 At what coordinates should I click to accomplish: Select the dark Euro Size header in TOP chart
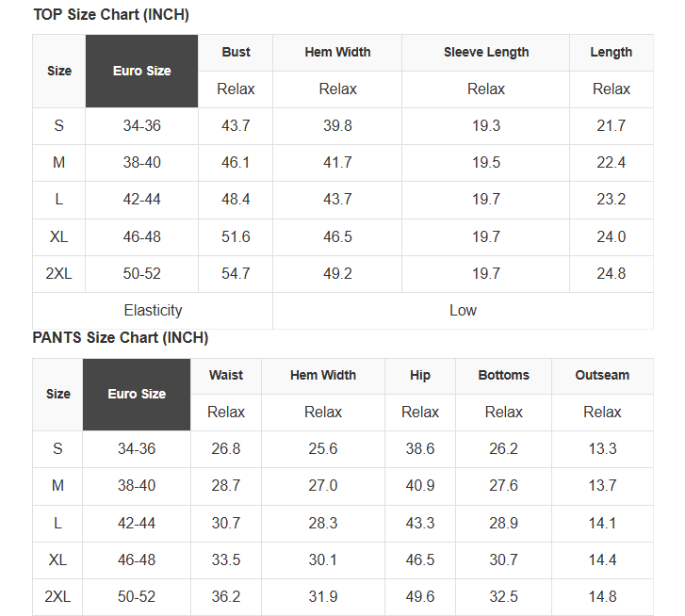tap(141, 71)
